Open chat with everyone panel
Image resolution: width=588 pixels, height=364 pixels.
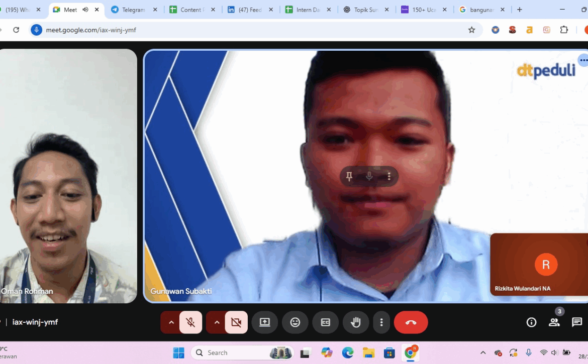tap(576, 322)
